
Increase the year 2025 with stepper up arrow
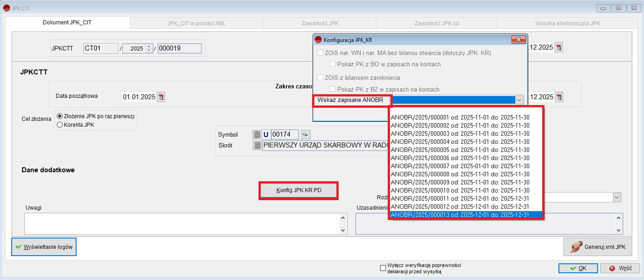coord(149,46)
